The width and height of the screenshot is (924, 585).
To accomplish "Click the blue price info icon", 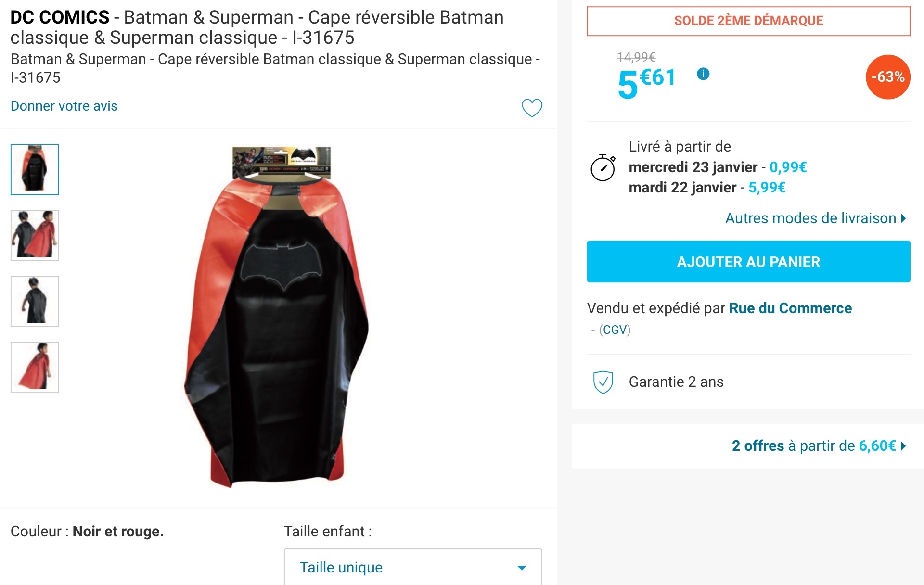I will point(703,74).
